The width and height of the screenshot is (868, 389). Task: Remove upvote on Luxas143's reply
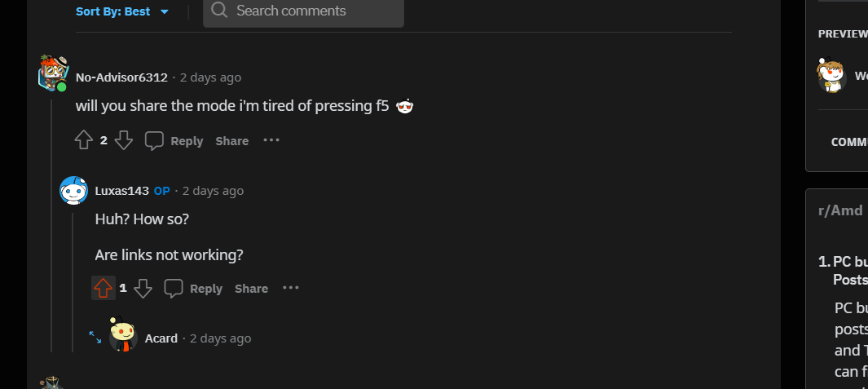coord(103,288)
